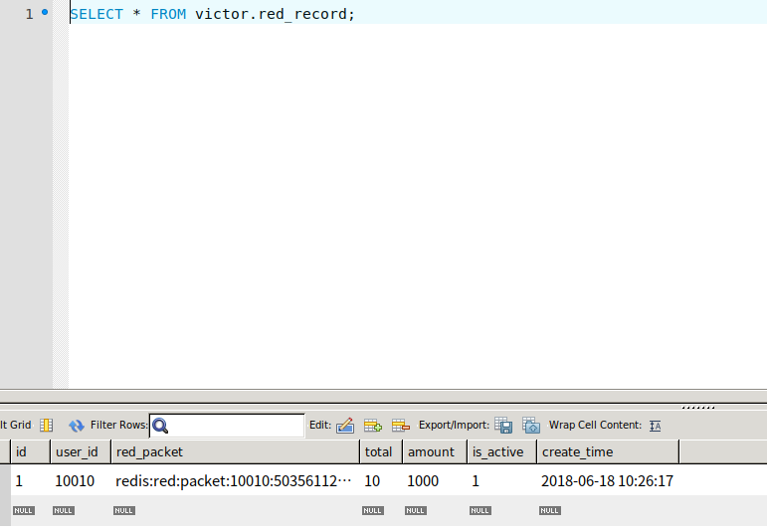Screen dimensions: 767x532
Task: Click the Edit current row pencil icon
Action: (345, 426)
